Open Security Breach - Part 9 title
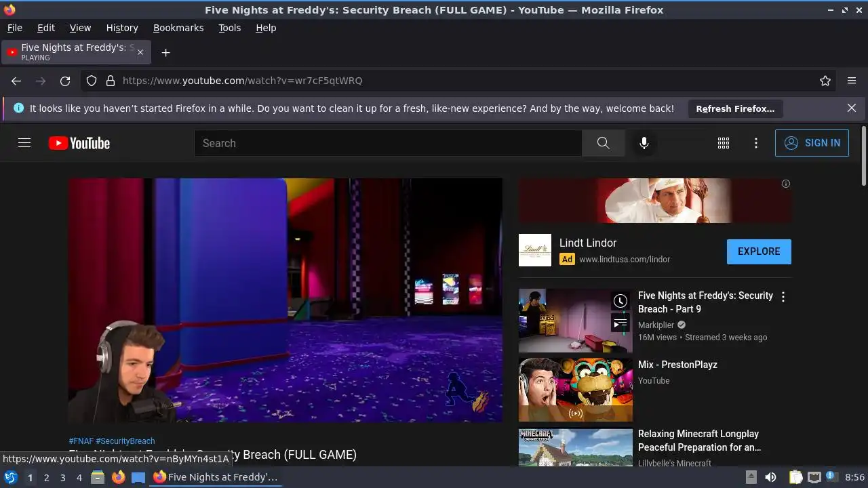This screenshot has height=488, width=868. coord(705,302)
